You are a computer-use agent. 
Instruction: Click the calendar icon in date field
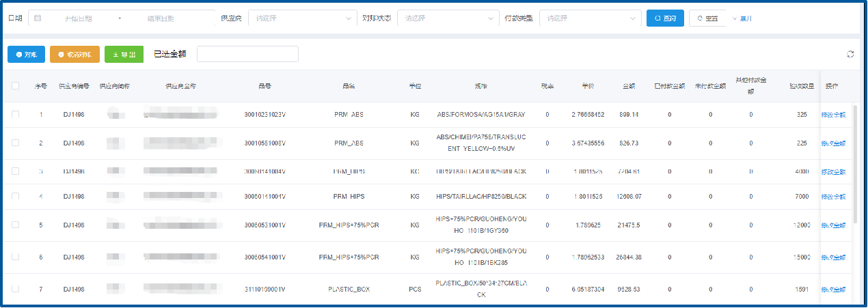tap(38, 18)
